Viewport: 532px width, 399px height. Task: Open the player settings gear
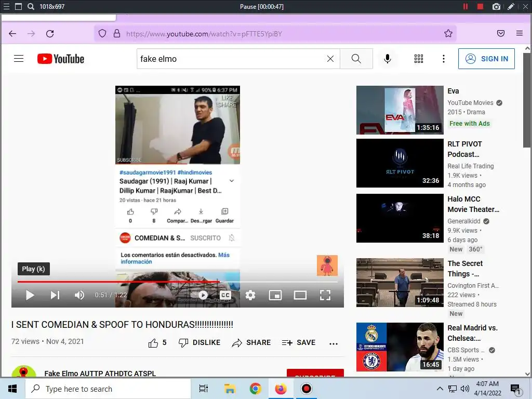coord(250,295)
